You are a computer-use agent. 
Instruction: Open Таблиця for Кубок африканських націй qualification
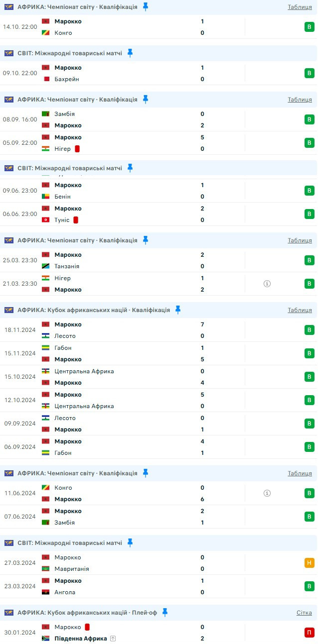click(x=300, y=310)
